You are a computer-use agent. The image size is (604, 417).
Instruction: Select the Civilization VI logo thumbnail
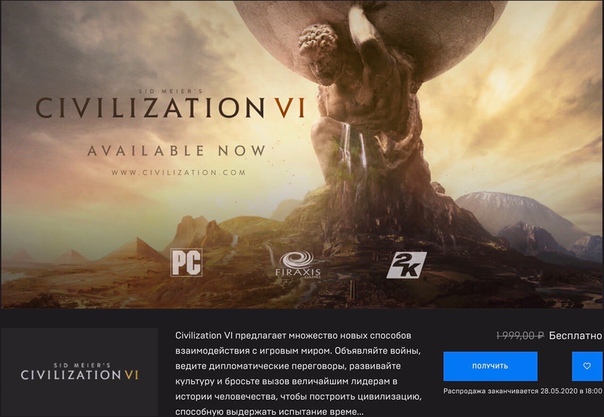[x=79, y=372]
